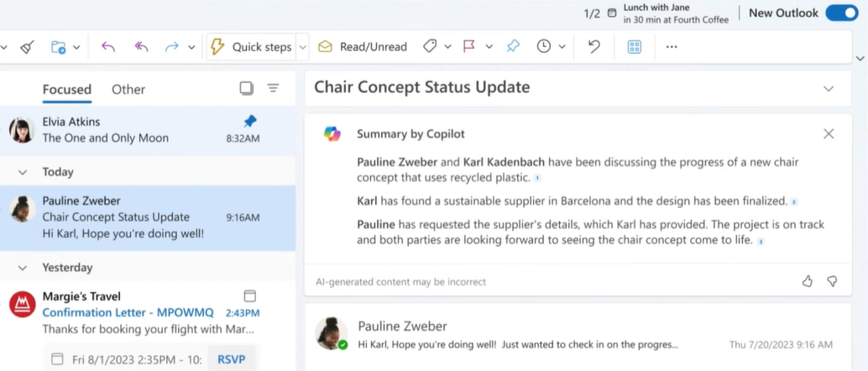Close the Summary by Copilot panel
The image size is (868, 371).
pos(829,133)
